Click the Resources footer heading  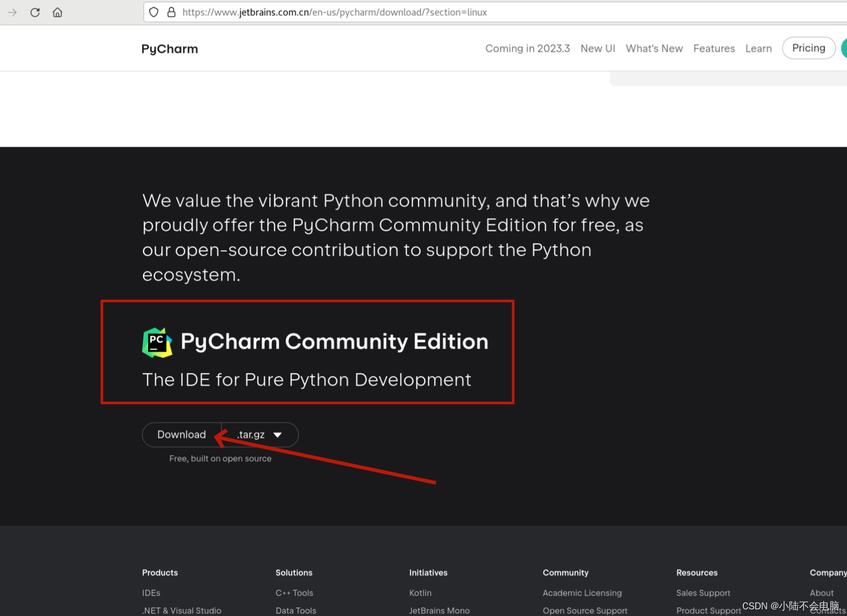tap(697, 573)
